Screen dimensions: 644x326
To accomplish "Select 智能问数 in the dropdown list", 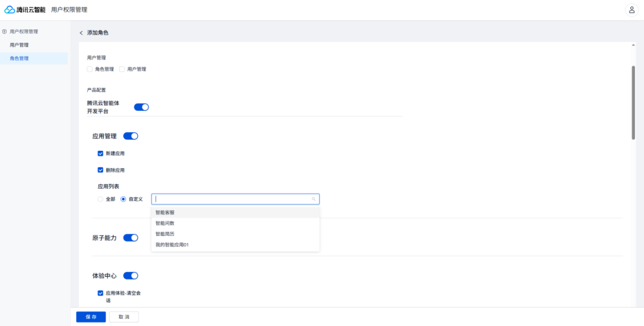I will point(165,223).
